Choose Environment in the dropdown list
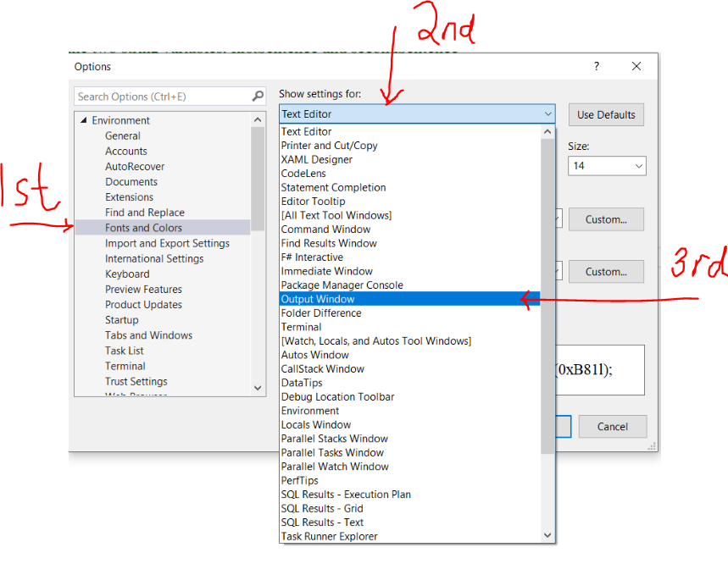Viewport: 728px width, 564px height. pos(410,411)
